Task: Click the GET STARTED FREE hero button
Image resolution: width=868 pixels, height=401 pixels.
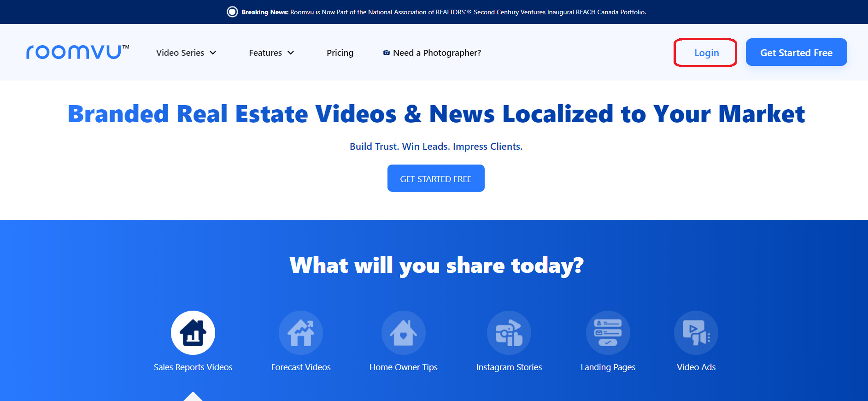Action: click(436, 178)
